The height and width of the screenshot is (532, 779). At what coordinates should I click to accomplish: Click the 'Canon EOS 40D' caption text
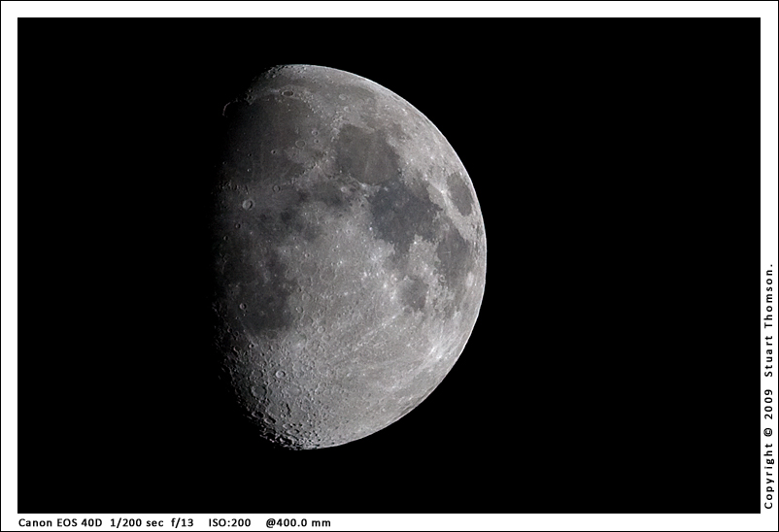60,522
